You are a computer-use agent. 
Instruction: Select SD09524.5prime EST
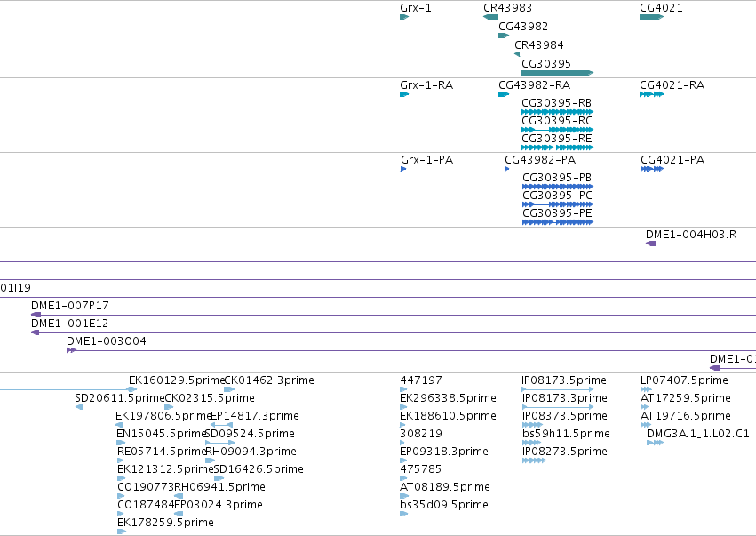(x=220, y=443)
